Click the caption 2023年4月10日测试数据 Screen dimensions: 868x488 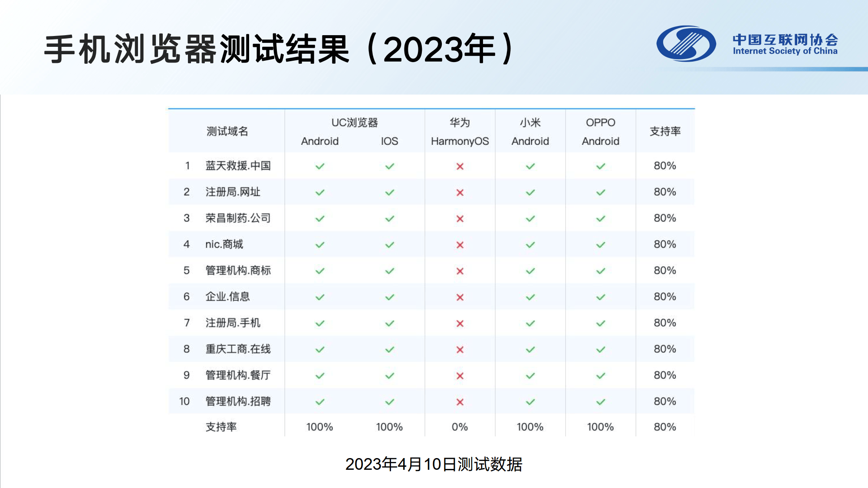click(x=434, y=464)
